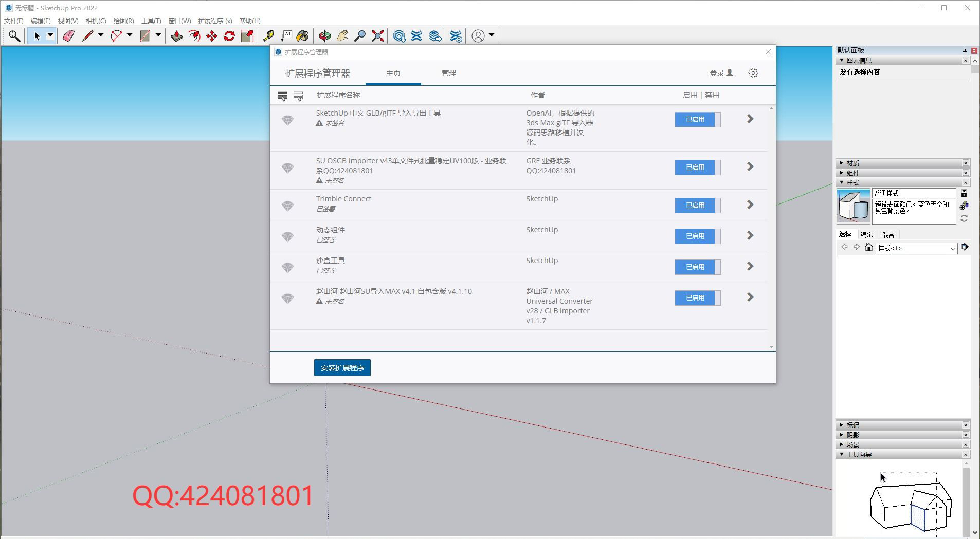Pick the Eraser tool
This screenshot has width=980, height=539.
tap(68, 36)
